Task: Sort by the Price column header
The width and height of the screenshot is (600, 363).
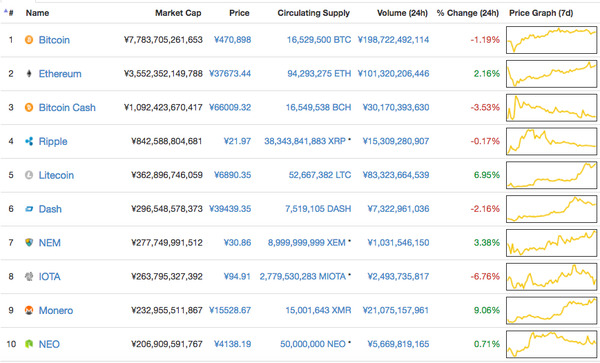Action: 239,13
